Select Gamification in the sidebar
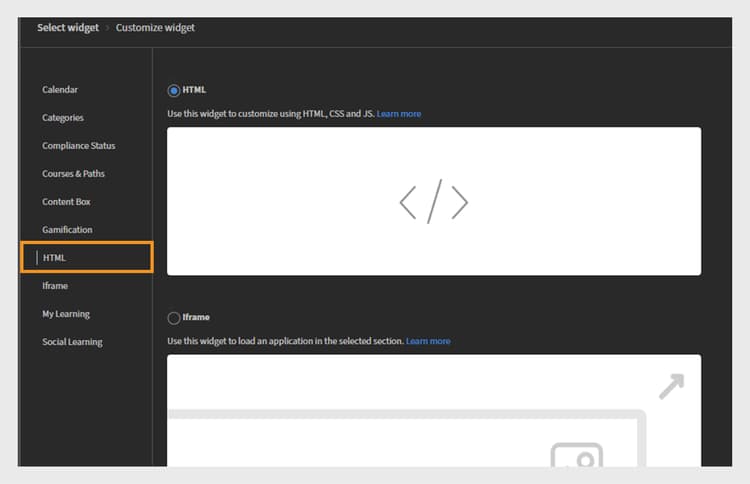This screenshot has height=484, width=750. click(67, 230)
